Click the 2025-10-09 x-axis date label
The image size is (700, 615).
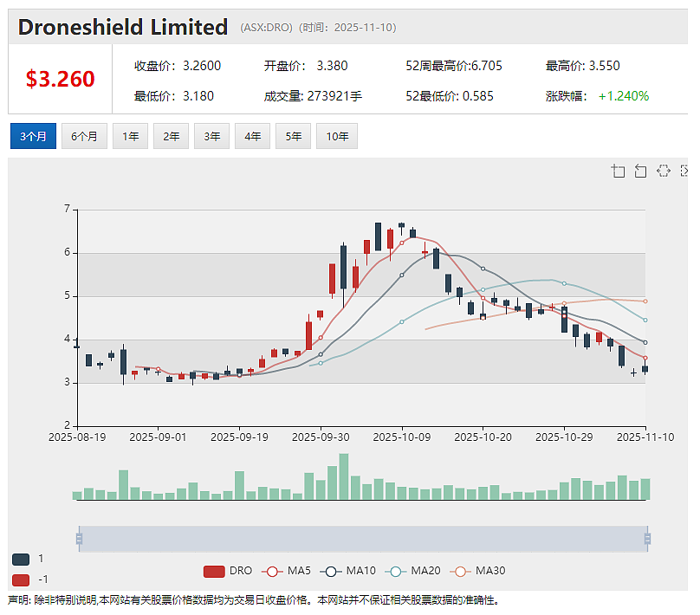click(x=402, y=437)
